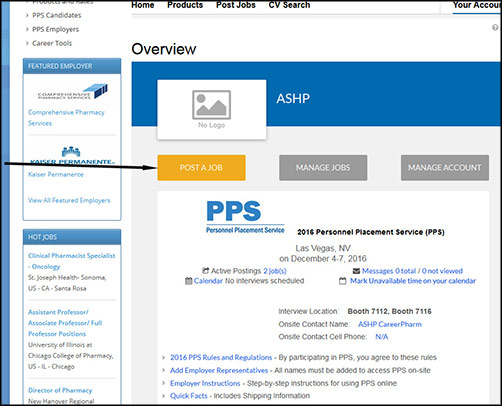Open View All Featured Employers link
The width and height of the screenshot is (502, 406).
[x=69, y=200]
